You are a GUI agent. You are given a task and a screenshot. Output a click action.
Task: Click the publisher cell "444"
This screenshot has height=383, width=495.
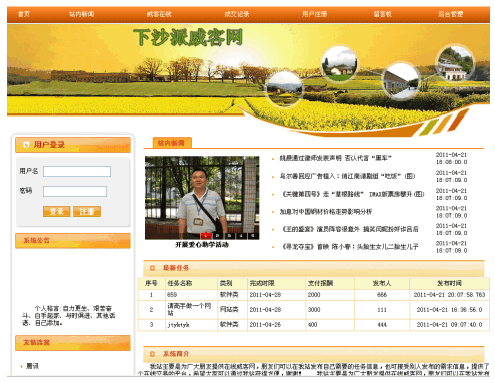[382, 325]
